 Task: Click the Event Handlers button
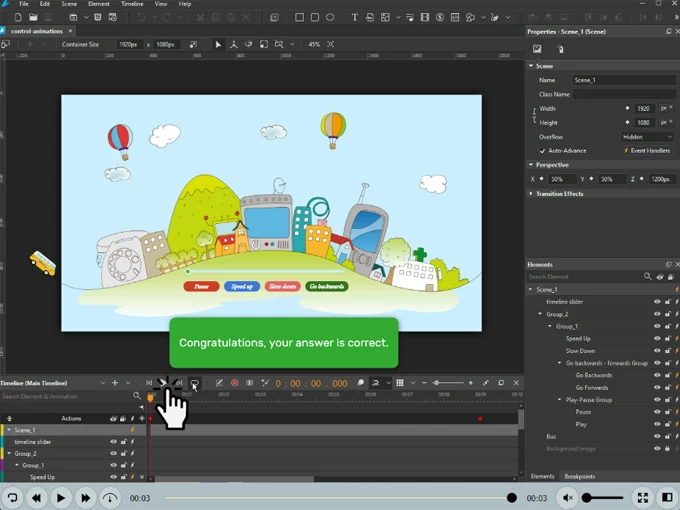[647, 151]
